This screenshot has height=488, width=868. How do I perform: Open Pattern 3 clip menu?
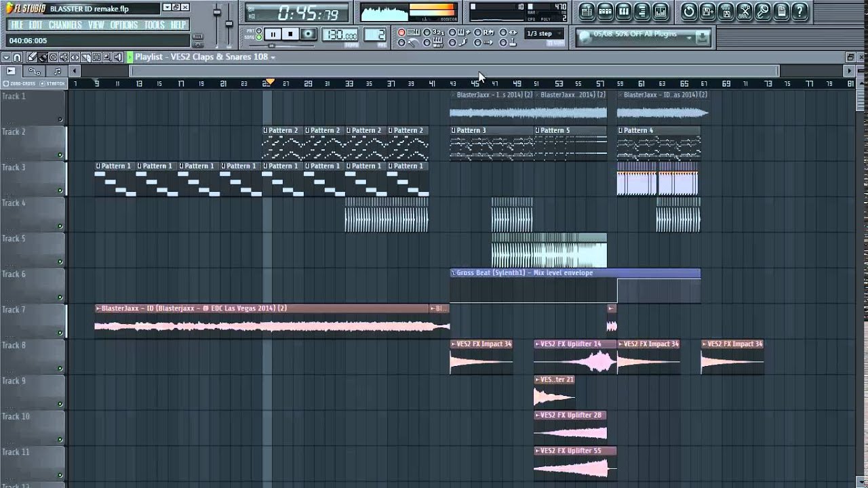click(x=454, y=130)
